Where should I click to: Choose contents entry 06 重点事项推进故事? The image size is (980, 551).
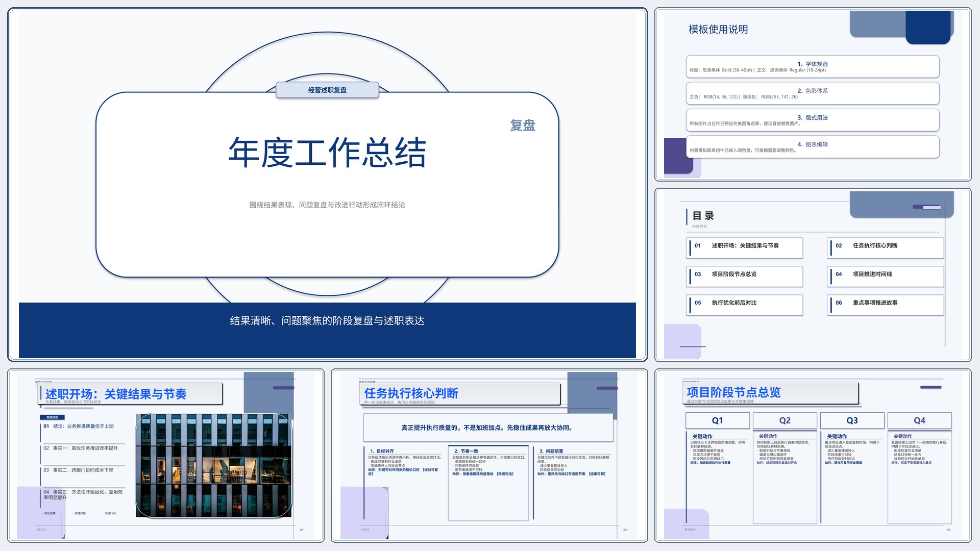886,305
